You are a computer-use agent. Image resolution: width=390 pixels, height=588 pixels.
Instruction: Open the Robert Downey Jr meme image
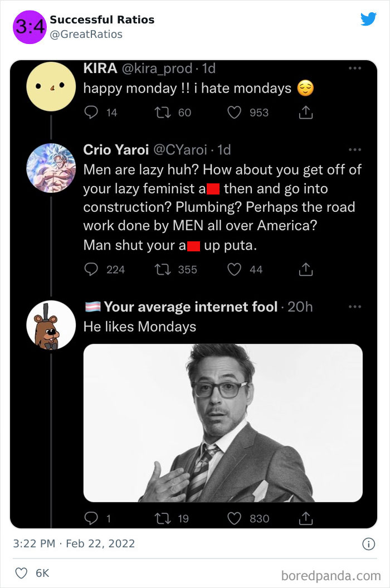tap(223, 422)
